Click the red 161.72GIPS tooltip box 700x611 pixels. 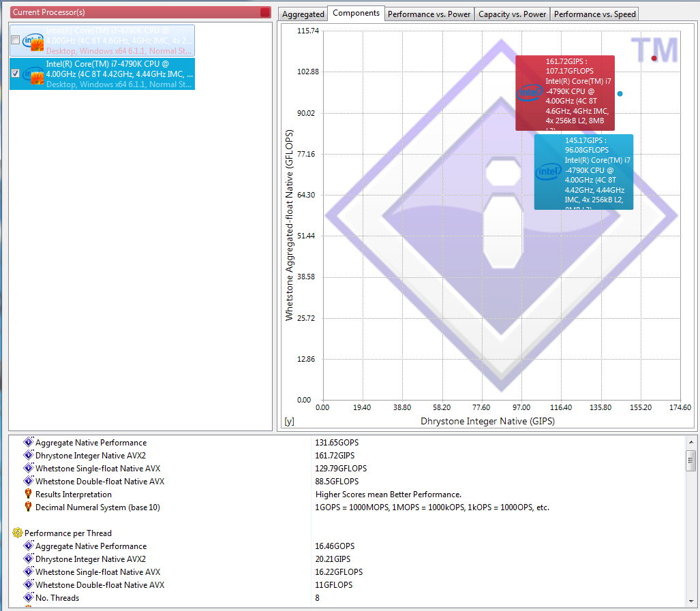pos(565,93)
